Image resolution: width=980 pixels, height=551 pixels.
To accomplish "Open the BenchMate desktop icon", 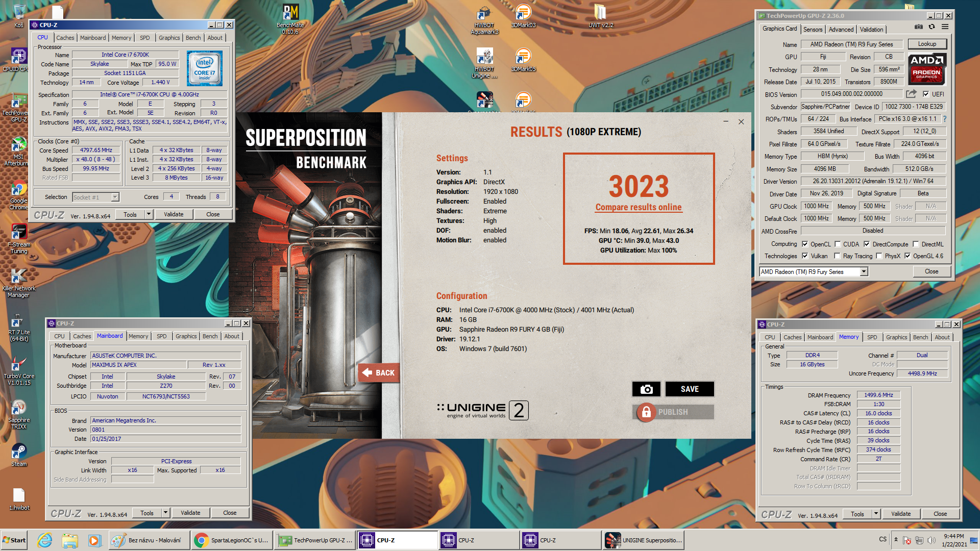I will 290,19.
